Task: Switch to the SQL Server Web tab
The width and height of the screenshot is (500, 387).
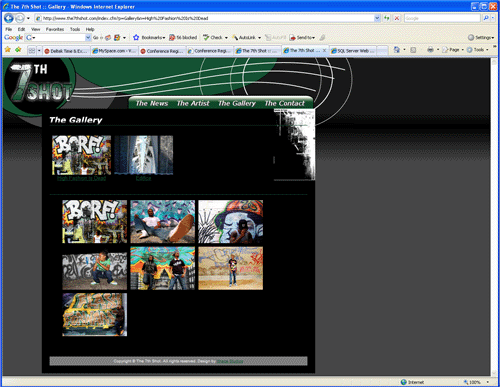Action: 353,51
